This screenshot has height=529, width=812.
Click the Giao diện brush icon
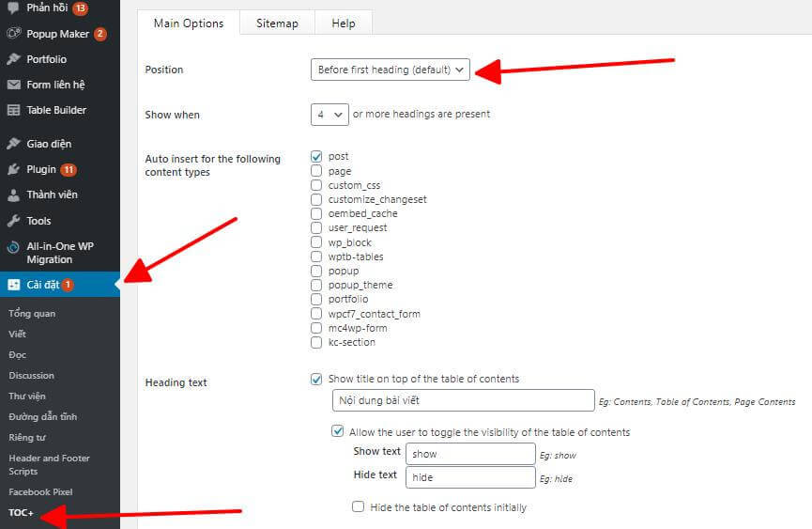point(13,144)
